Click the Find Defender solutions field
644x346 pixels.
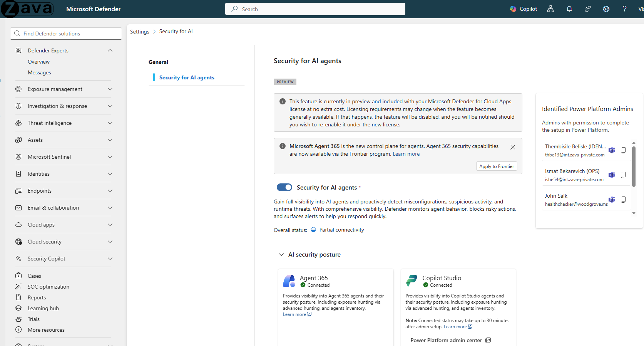(66, 34)
